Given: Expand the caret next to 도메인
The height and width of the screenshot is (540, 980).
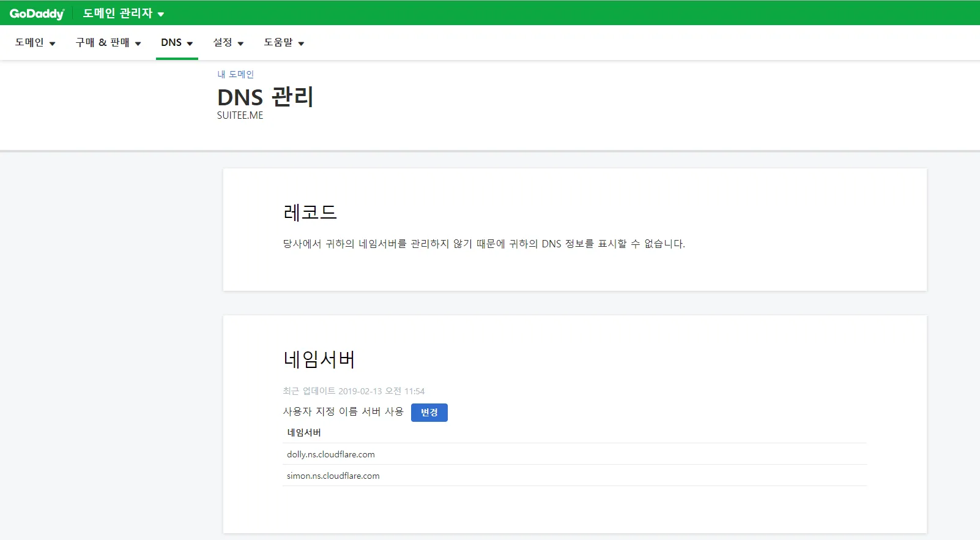Looking at the screenshot, I should (x=52, y=43).
